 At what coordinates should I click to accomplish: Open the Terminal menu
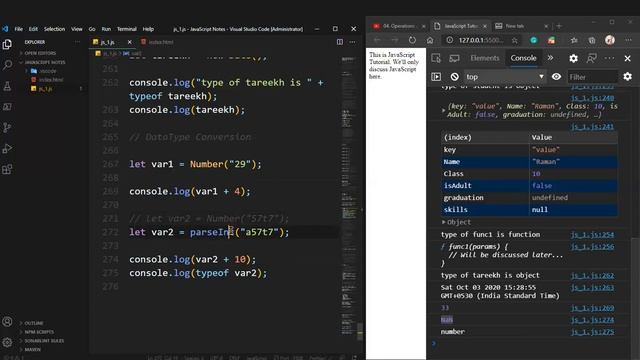point(127,29)
